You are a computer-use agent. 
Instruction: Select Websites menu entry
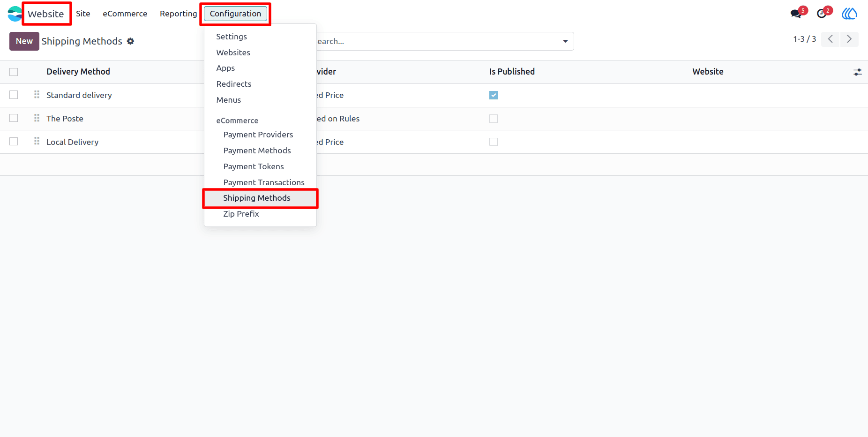pos(233,53)
